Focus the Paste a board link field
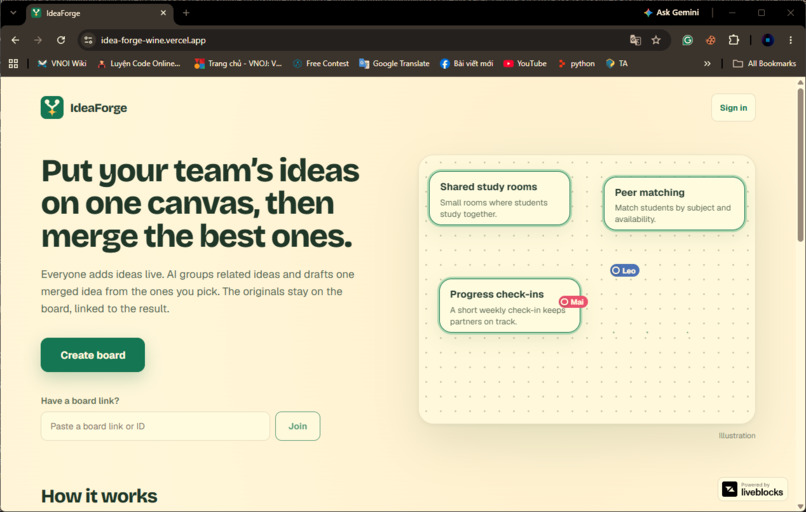Viewport: 806px width, 512px height. 155,426
